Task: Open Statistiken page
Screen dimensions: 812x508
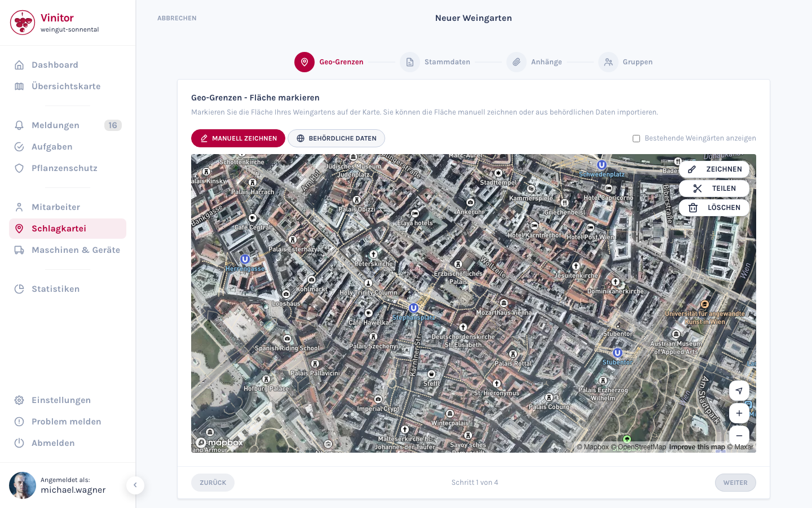Action: pos(68,289)
